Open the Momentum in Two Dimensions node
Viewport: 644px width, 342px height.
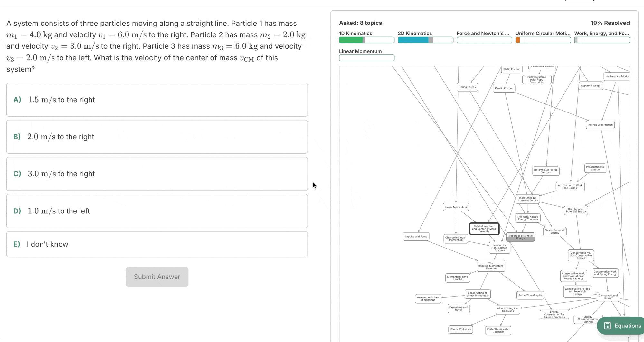pos(428,298)
